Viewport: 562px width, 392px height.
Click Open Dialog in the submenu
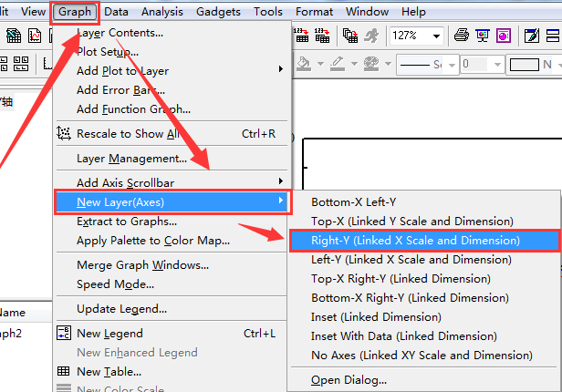(x=349, y=379)
